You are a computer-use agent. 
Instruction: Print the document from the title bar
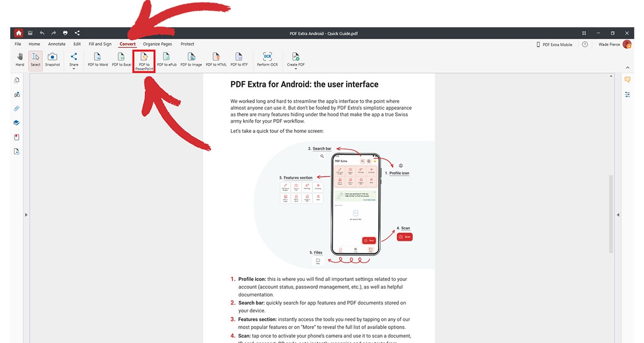[x=65, y=33]
